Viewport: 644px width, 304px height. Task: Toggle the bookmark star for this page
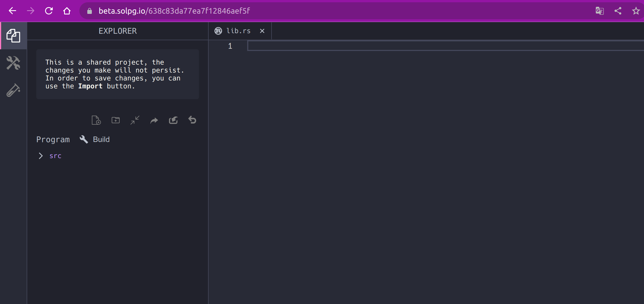636,11
